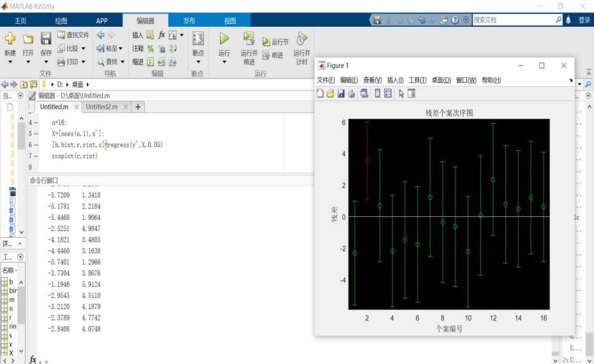Click the comment (%) icon in the editor ribbon

click(x=150, y=49)
